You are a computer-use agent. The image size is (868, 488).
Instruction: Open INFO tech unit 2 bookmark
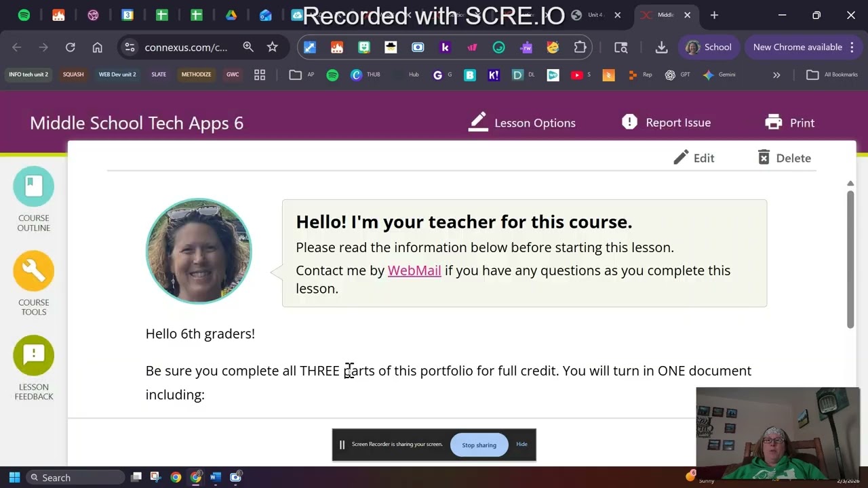coord(28,75)
